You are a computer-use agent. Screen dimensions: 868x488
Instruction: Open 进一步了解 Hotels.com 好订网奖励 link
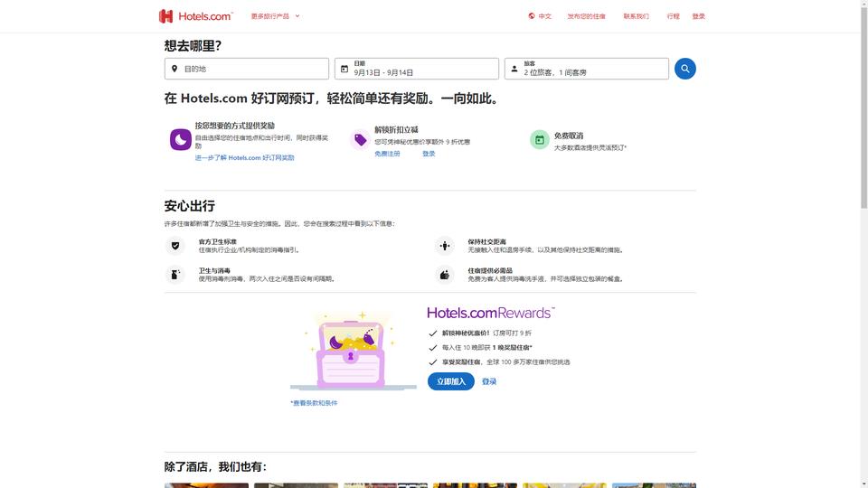tap(245, 157)
